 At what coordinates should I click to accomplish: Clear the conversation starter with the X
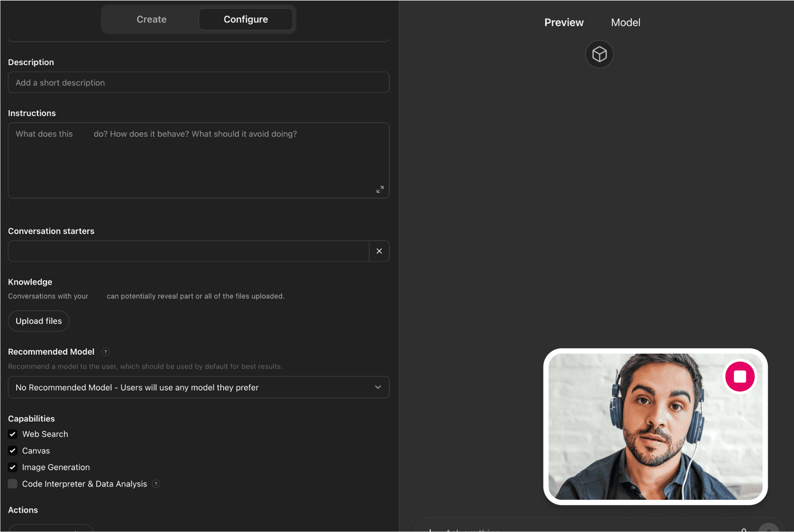[x=379, y=251]
